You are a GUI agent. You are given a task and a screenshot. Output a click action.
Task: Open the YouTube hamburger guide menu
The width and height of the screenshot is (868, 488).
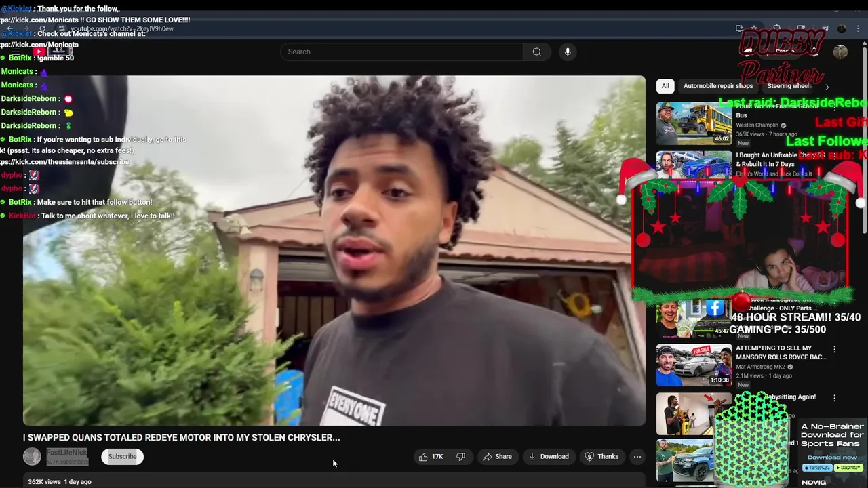[16, 52]
